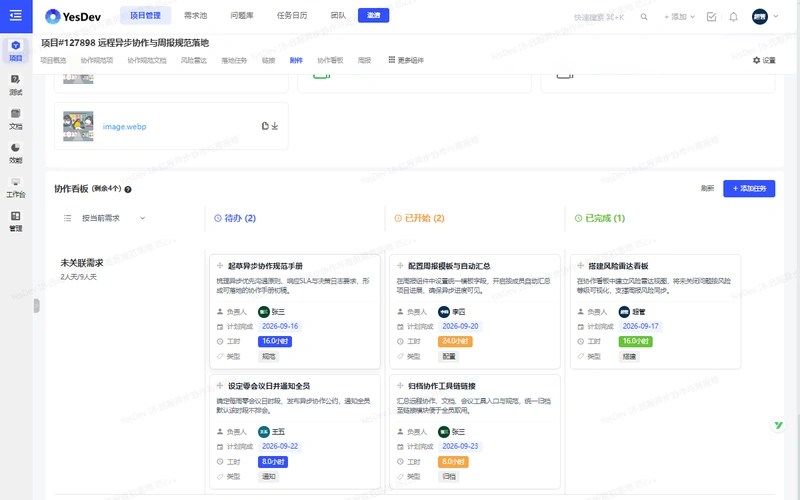Switch to the 团队 top tab

point(338,16)
